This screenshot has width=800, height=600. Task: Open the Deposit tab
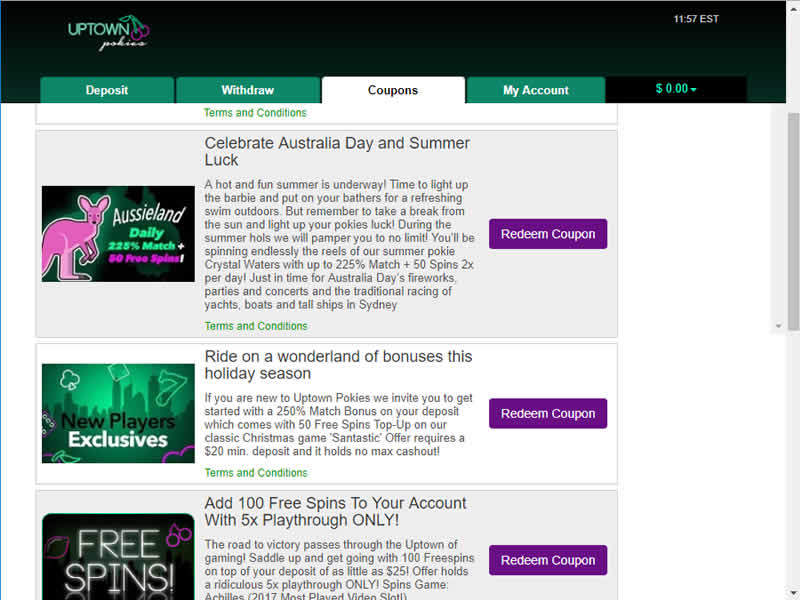coord(107,90)
